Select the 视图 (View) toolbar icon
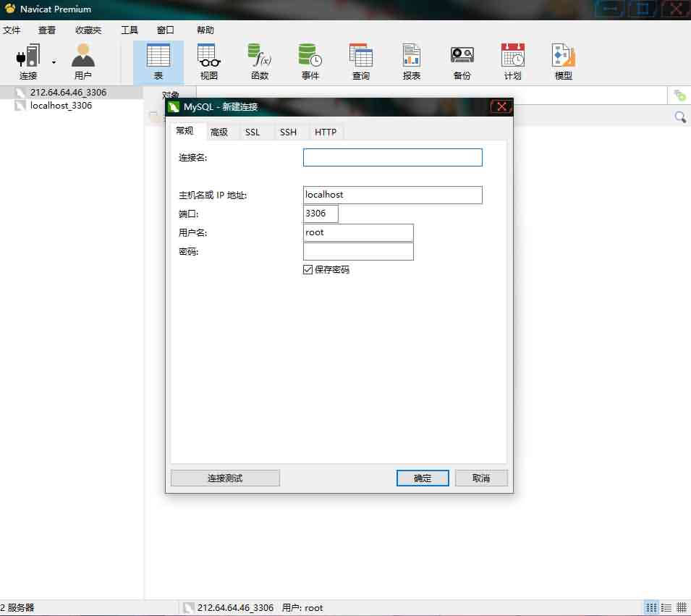691x616 pixels. 208,62
